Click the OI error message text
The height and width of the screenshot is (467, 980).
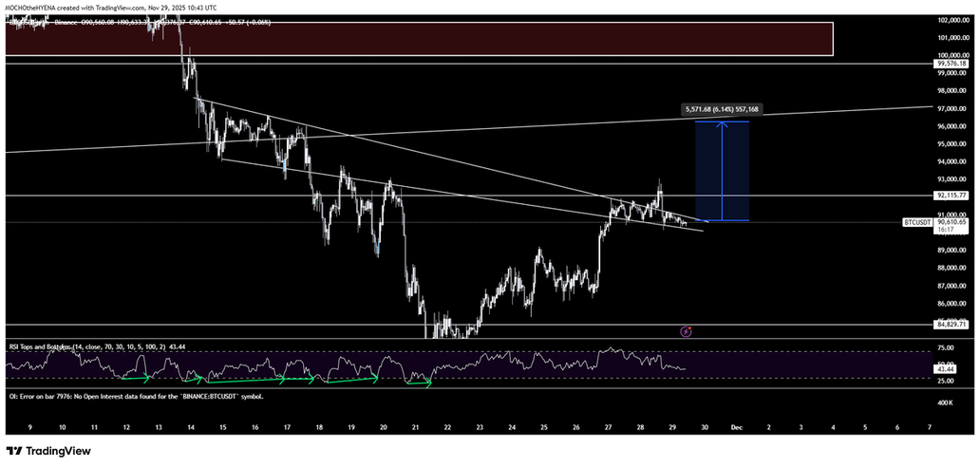[134, 396]
